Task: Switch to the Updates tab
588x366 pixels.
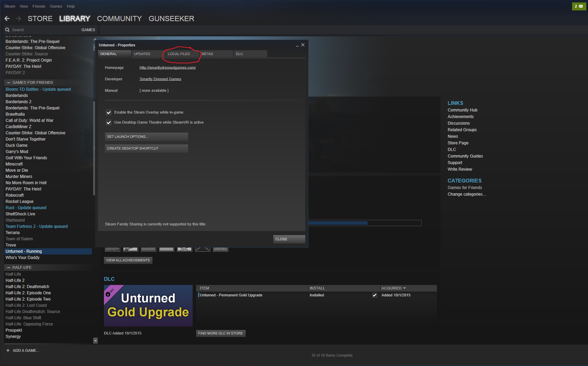Action: click(148, 54)
